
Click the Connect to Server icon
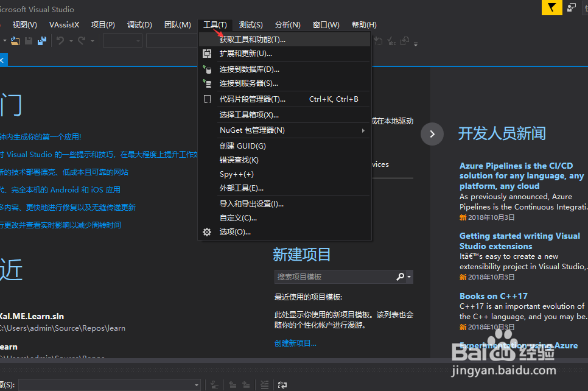tap(207, 83)
